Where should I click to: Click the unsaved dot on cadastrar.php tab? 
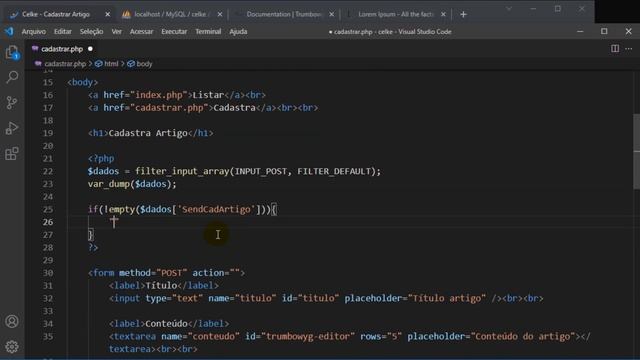tap(90, 49)
